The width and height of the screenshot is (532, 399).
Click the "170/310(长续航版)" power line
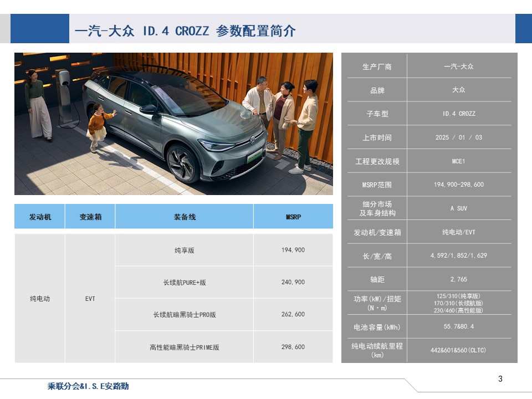(x=459, y=303)
